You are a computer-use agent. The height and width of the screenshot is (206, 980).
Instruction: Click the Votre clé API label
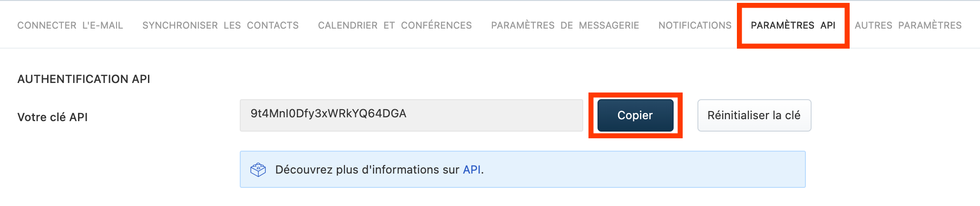coord(52,117)
